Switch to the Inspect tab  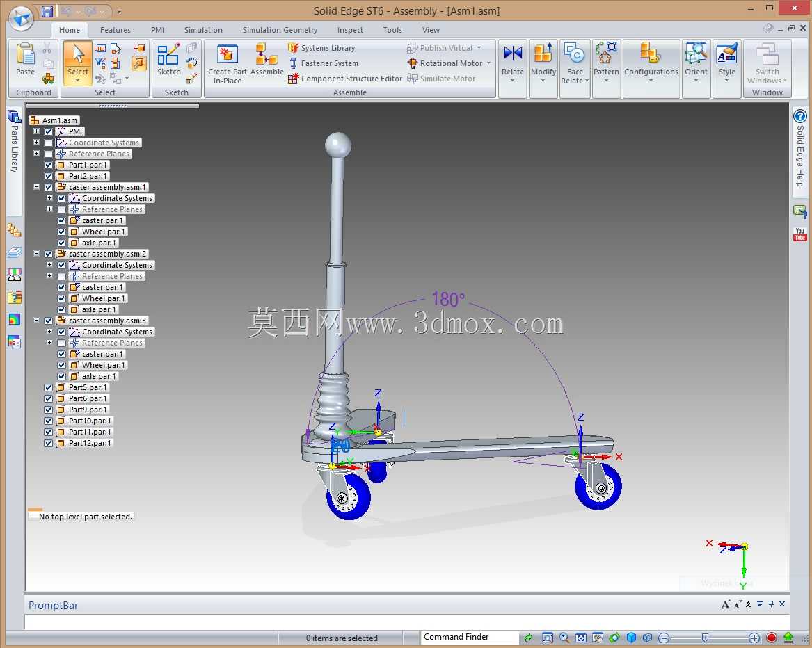(x=350, y=30)
